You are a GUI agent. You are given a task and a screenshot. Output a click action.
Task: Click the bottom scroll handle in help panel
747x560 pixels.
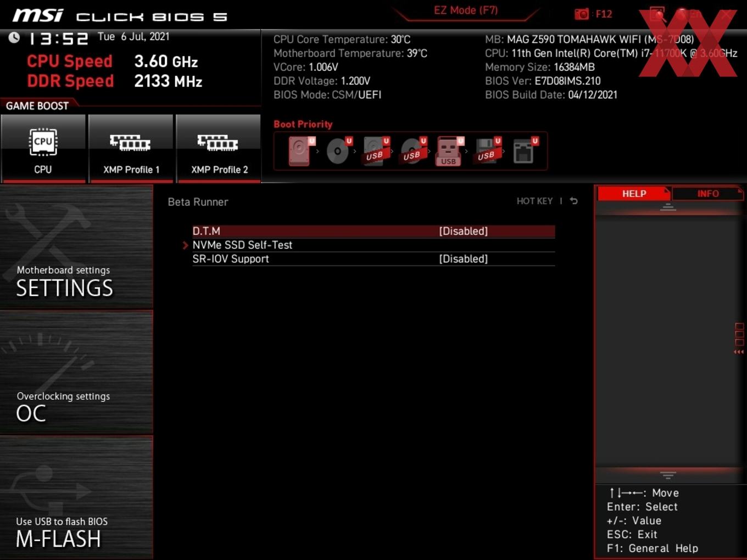tap(668, 475)
